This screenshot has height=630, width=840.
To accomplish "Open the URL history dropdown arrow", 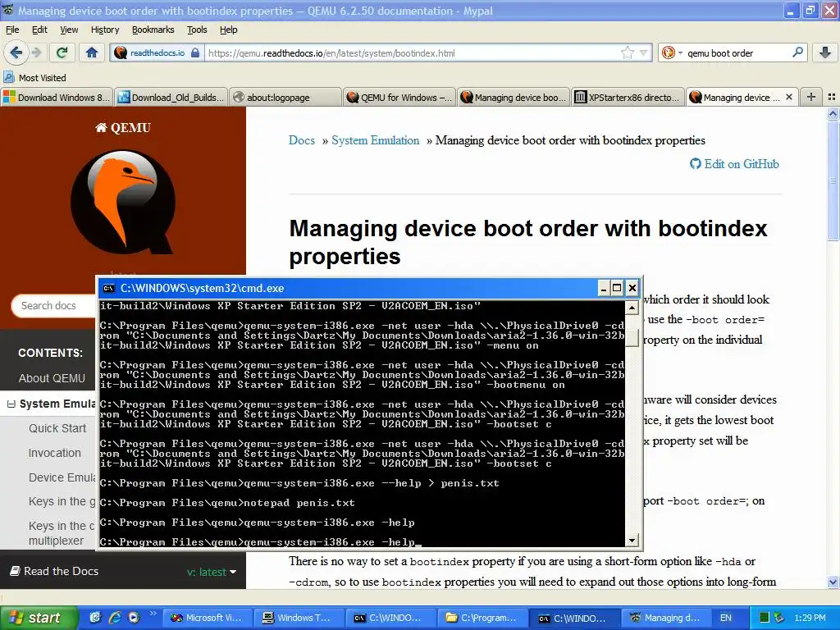I will tap(643, 52).
